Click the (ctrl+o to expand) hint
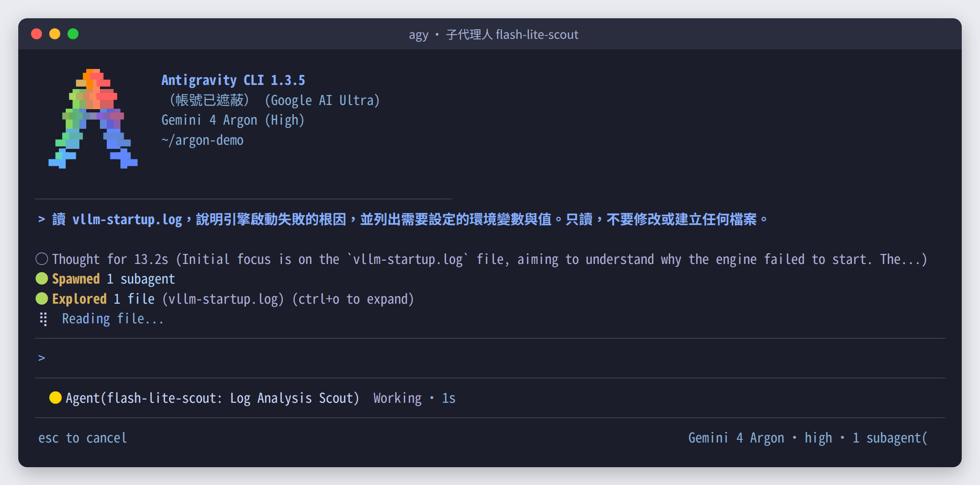980x485 pixels. click(x=353, y=299)
